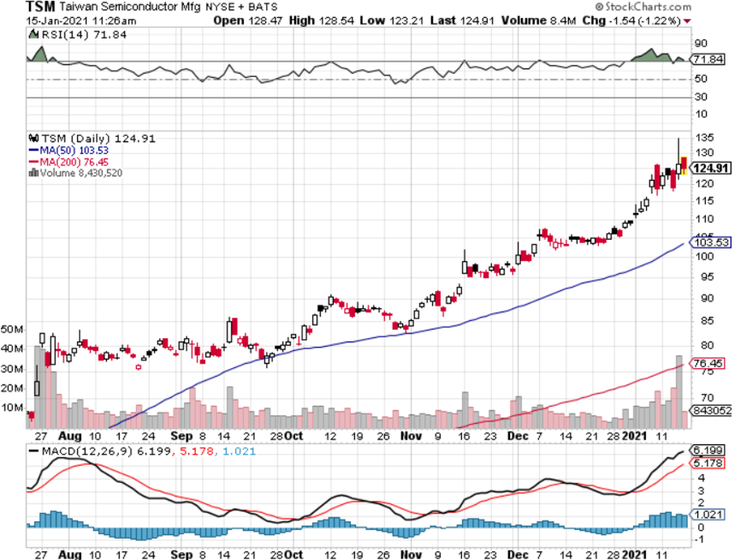Click the Dec label under the MACD panel

(518, 554)
